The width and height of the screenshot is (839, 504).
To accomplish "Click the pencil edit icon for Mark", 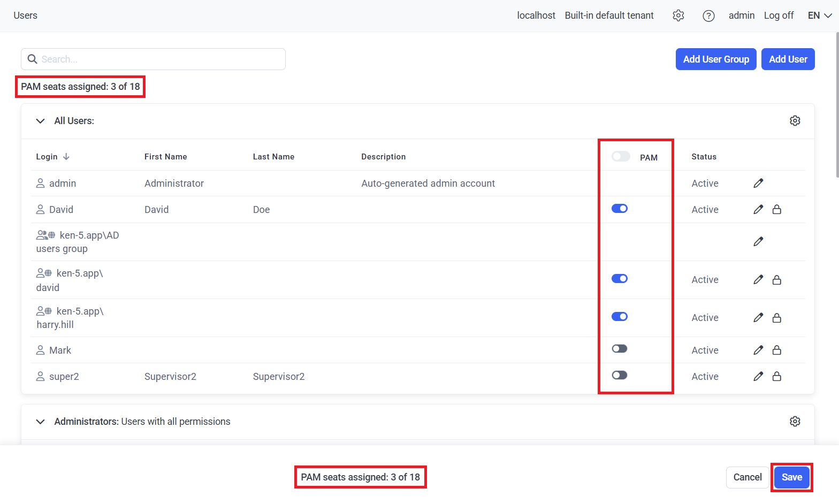I will coord(758,350).
